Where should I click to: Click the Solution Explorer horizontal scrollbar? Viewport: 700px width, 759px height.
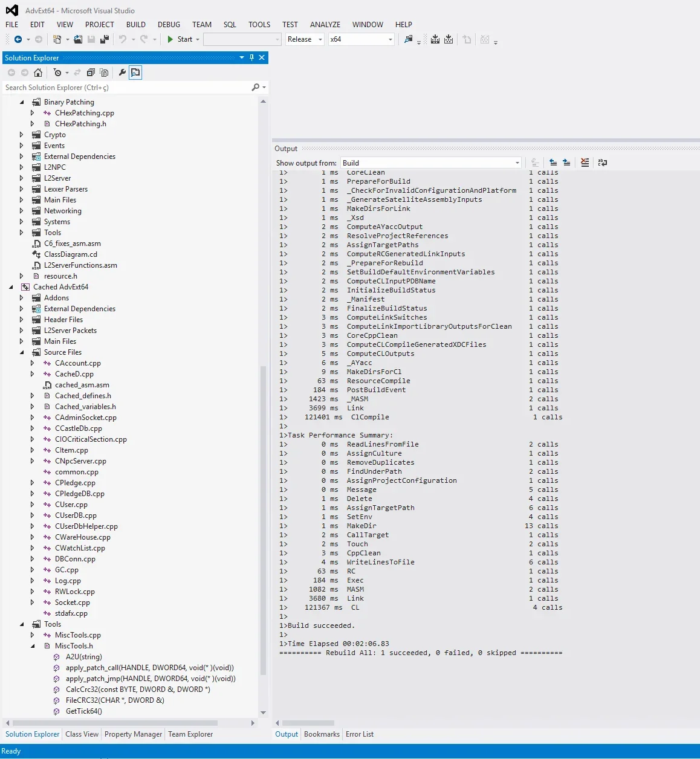coord(115,723)
